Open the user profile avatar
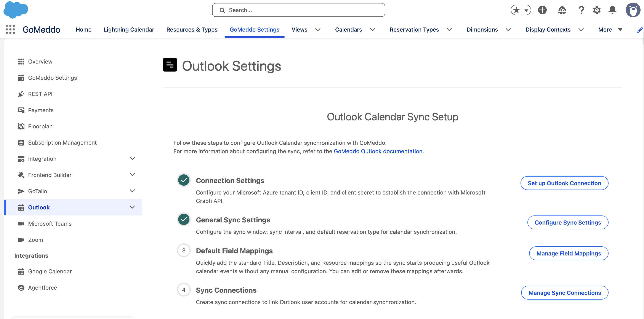The image size is (644, 319). (633, 10)
